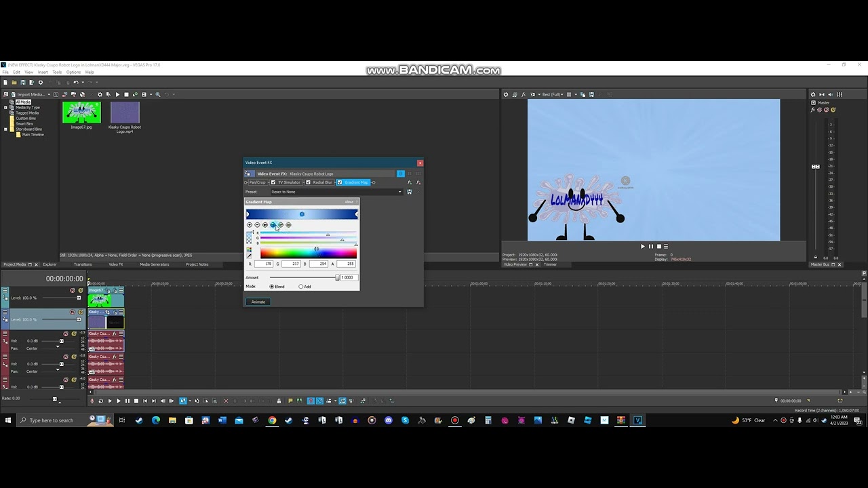Image resolution: width=868 pixels, height=488 pixels.
Task: Mute video track 1
Action: point(73,291)
